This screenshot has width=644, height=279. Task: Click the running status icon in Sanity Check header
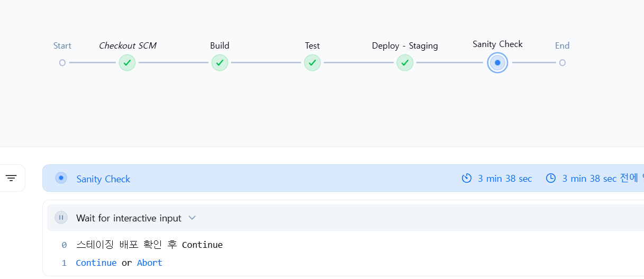point(61,178)
